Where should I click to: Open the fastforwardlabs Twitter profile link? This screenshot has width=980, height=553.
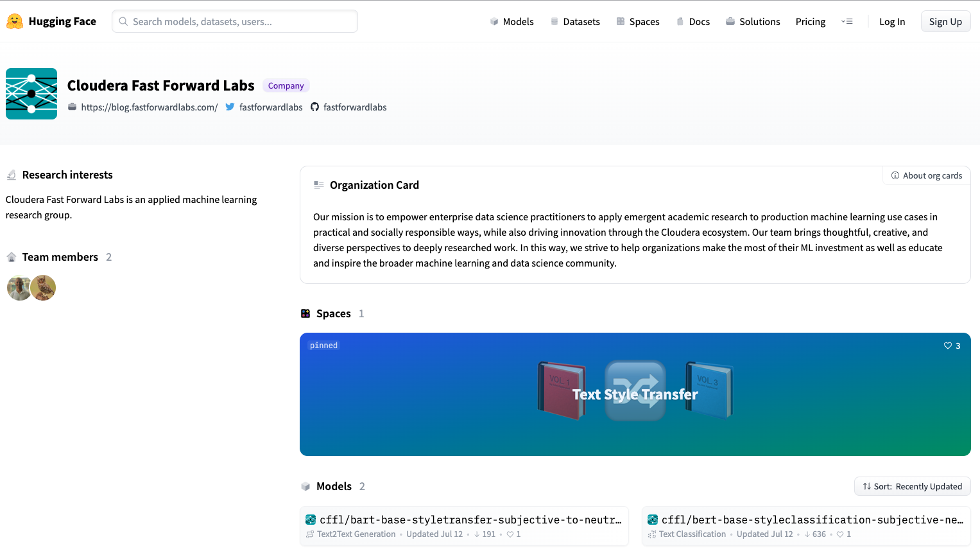271,107
